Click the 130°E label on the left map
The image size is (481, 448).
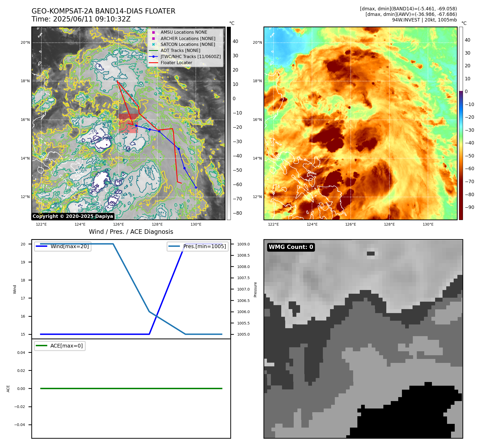coord(196,224)
